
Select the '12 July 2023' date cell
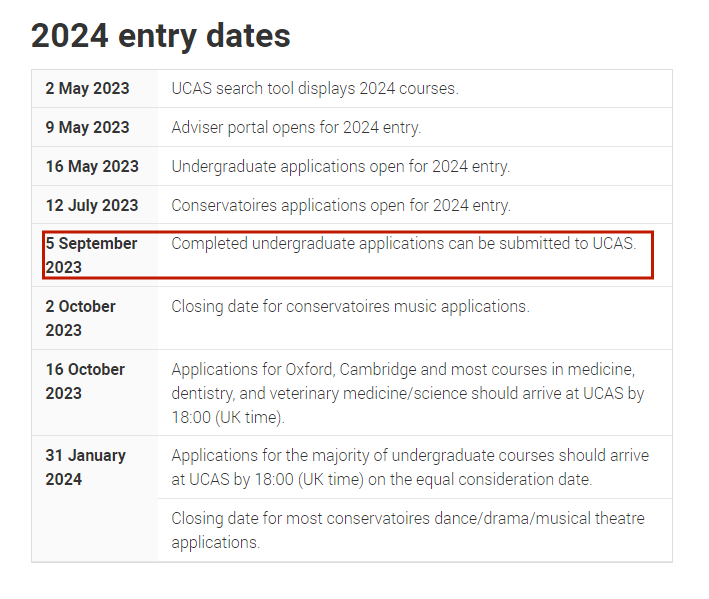pos(95,205)
